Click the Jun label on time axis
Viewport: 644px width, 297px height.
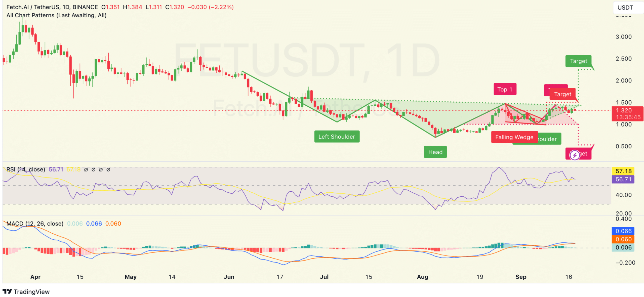coord(229,277)
